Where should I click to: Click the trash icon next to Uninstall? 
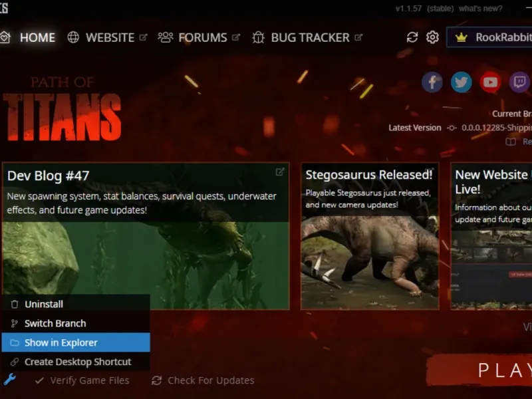point(14,304)
